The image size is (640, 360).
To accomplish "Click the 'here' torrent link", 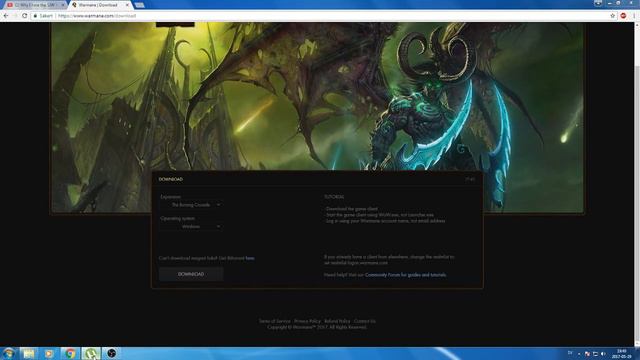I will (250, 258).
